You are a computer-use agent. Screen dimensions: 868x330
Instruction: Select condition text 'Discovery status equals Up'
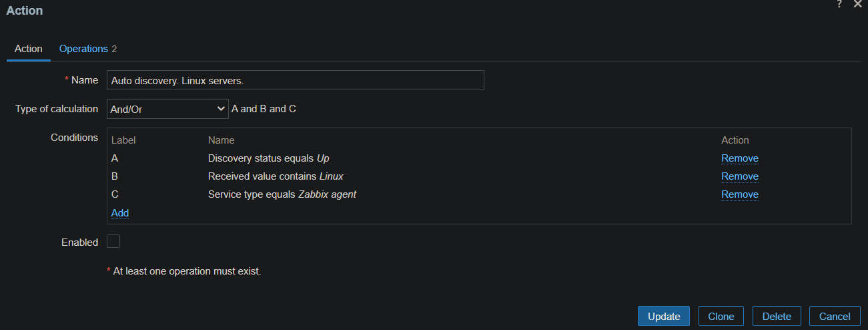tap(268, 158)
